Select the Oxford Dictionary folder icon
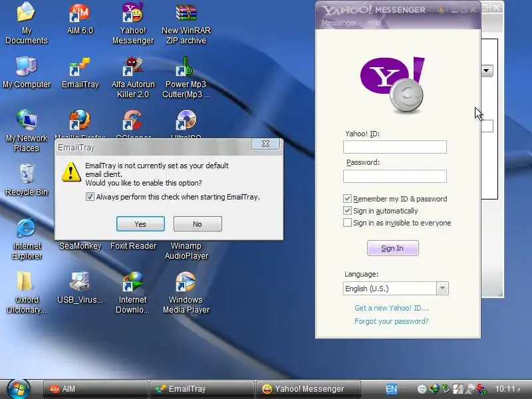 point(26,293)
